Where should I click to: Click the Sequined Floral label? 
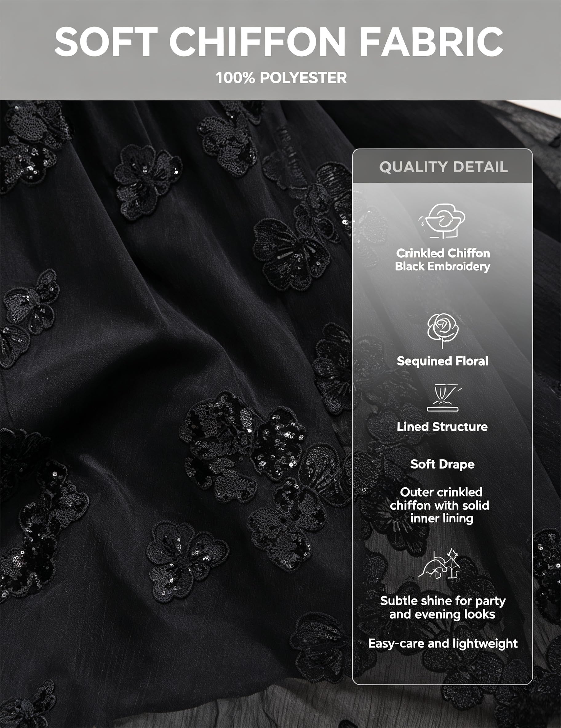tap(443, 361)
